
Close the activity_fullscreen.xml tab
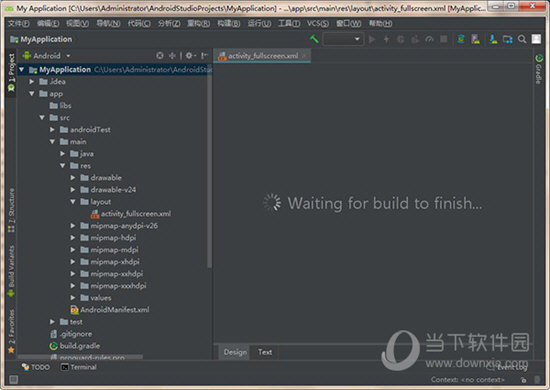[304, 55]
